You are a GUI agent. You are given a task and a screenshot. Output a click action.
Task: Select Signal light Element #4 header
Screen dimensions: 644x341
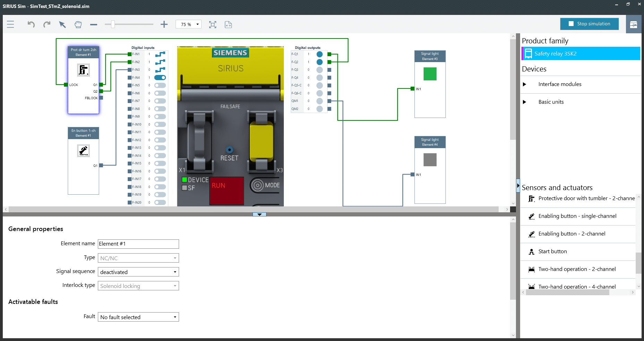430,142
